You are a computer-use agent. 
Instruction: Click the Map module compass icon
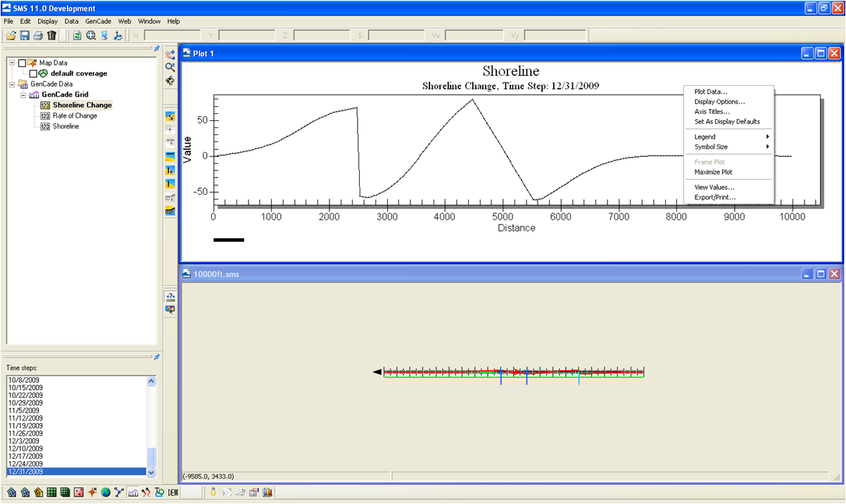pos(91,492)
